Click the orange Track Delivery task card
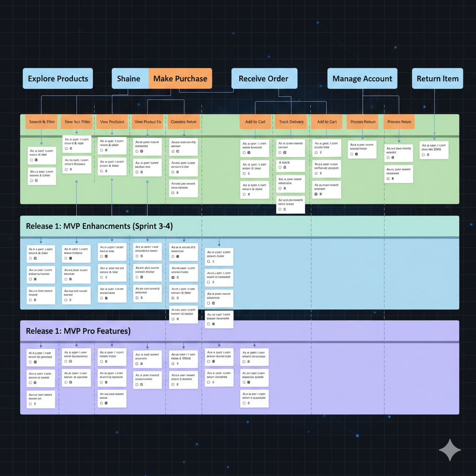 [x=291, y=122]
